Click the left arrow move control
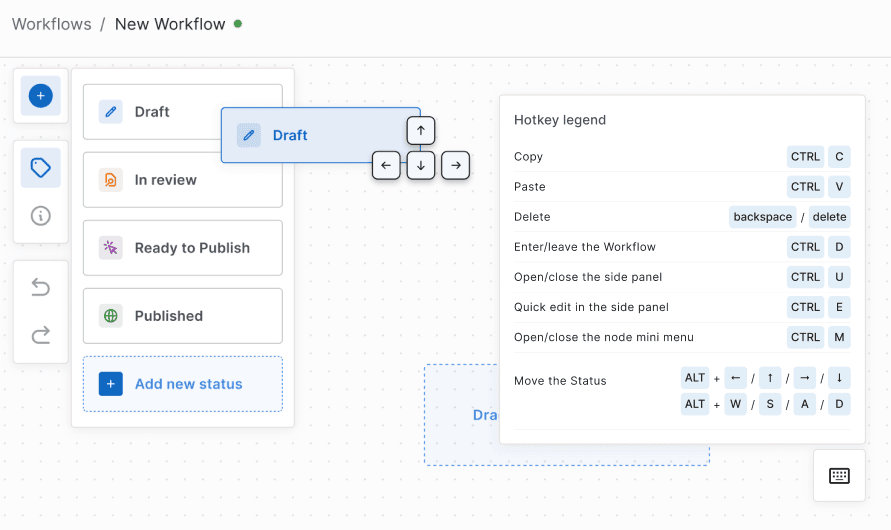This screenshot has width=891, height=530. pos(386,165)
